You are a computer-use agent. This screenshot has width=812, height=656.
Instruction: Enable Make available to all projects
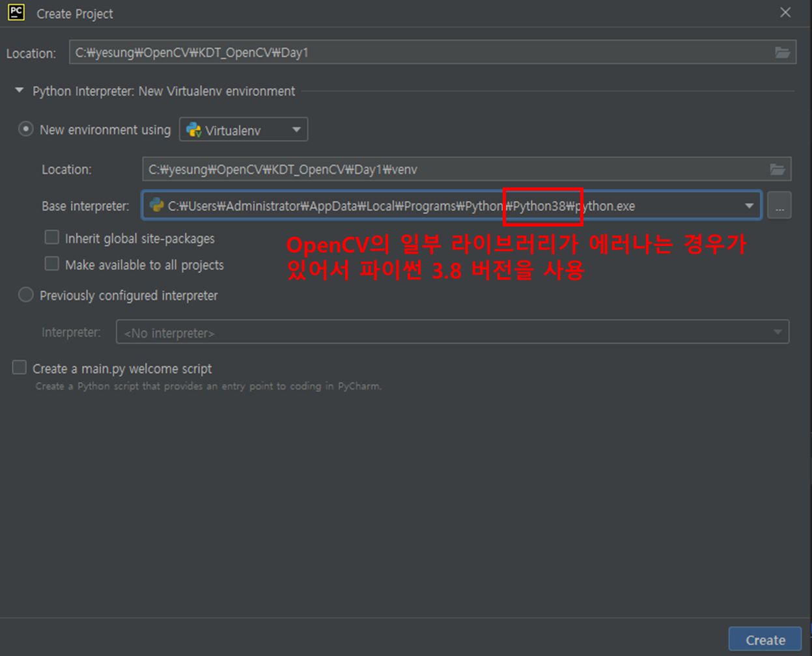click(x=51, y=264)
